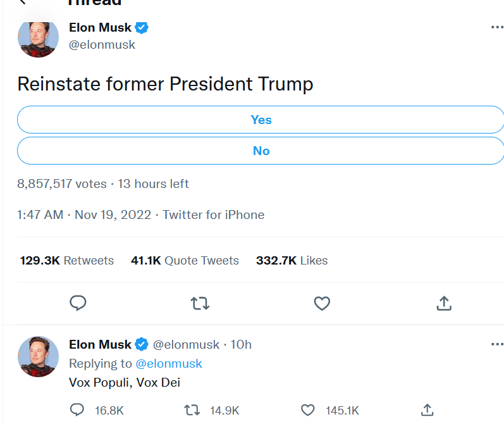View the 332.7K Likes list
This screenshot has height=424, width=504.
[292, 260]
